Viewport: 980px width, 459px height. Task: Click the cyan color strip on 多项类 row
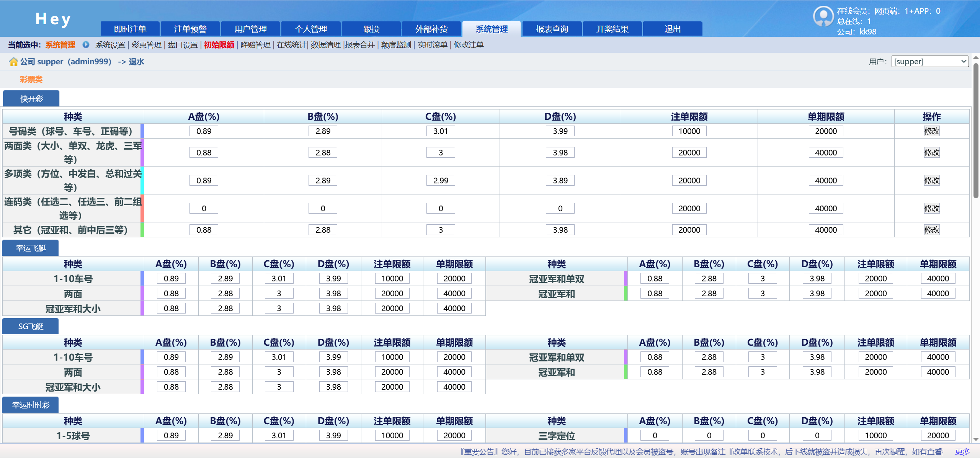tap(142, 180)
